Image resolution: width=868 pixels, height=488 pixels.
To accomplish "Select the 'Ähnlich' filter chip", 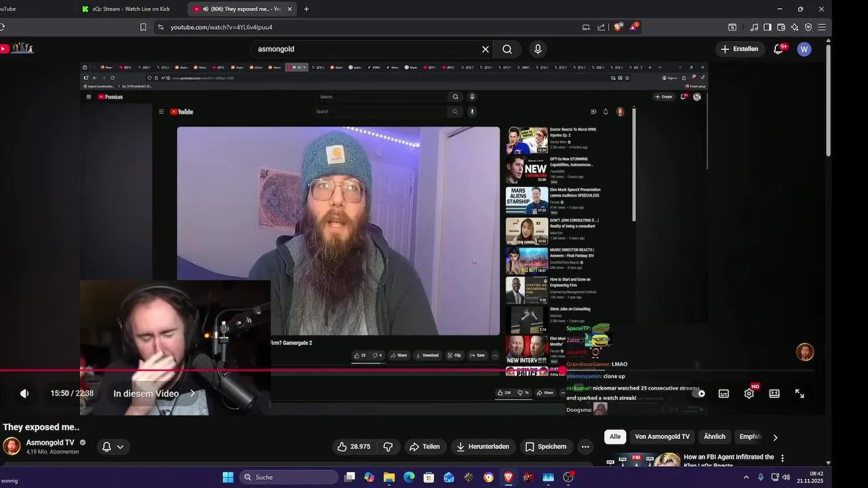I will 714,436.
